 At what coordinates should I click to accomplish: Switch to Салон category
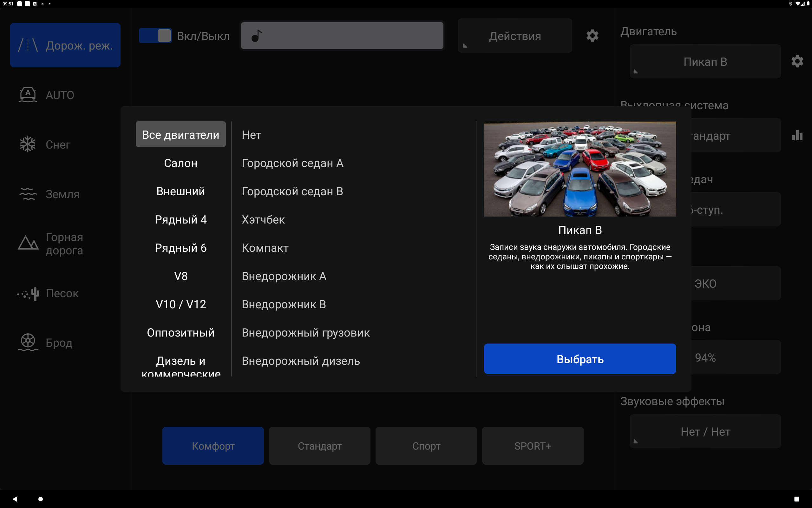(180, 163)
